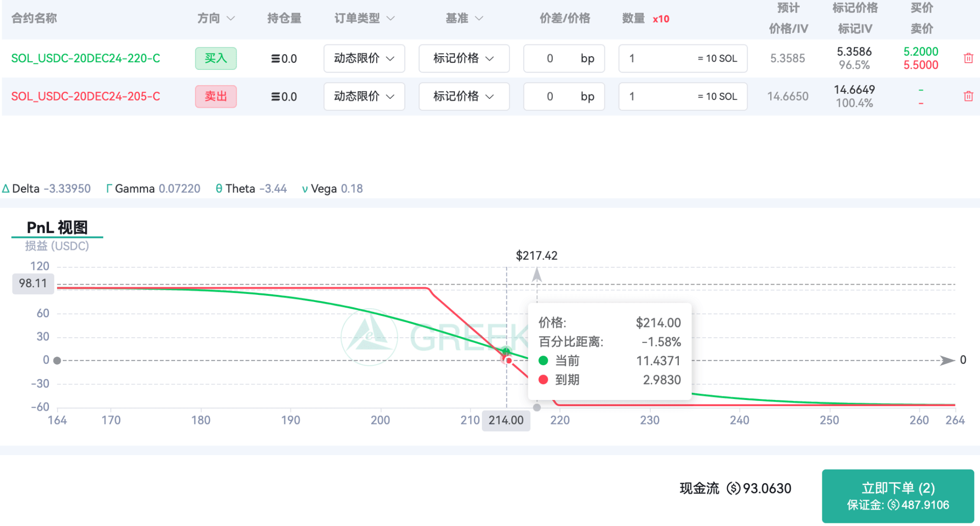Open 动态限价 order type dropdown for 205-C
Viewport: 980px width, 526px height.
pyautogui.click(x=364, y=96)
